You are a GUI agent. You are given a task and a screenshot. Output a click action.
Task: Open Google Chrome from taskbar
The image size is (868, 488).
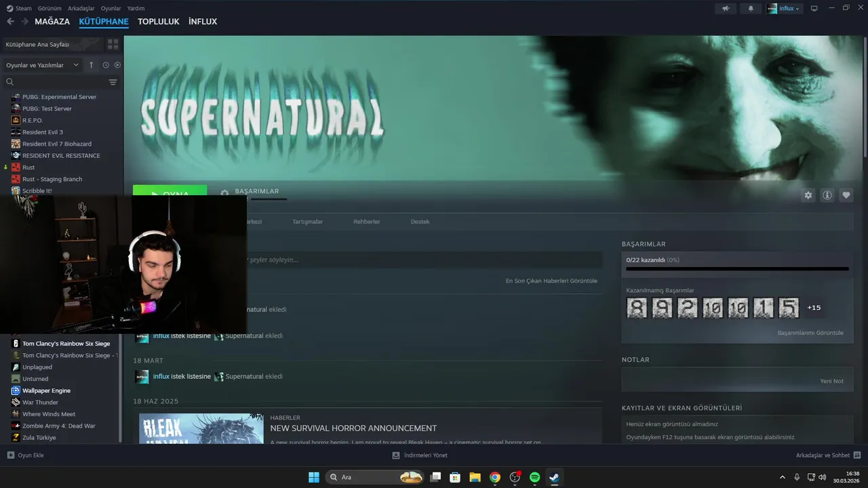(495, 477)
